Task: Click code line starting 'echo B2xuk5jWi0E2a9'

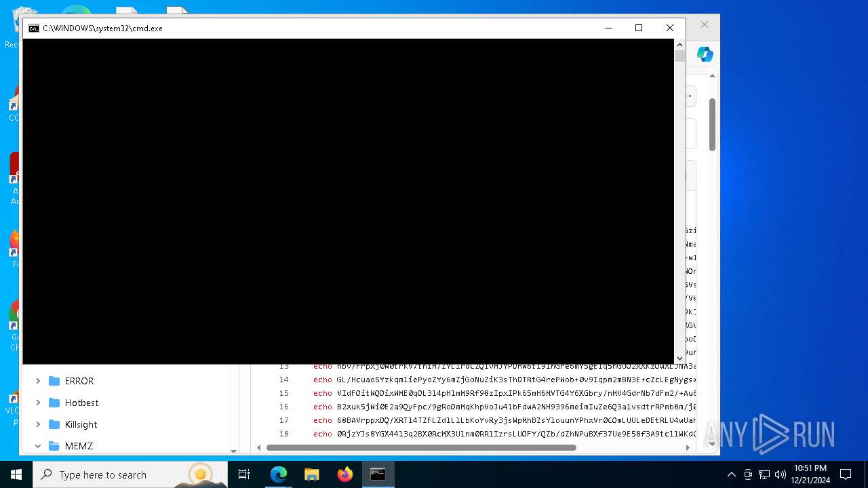Action: [505, 407]
